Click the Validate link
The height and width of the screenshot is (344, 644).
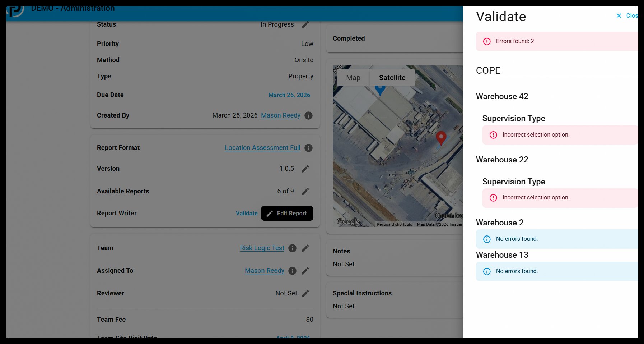coord(247,213)
